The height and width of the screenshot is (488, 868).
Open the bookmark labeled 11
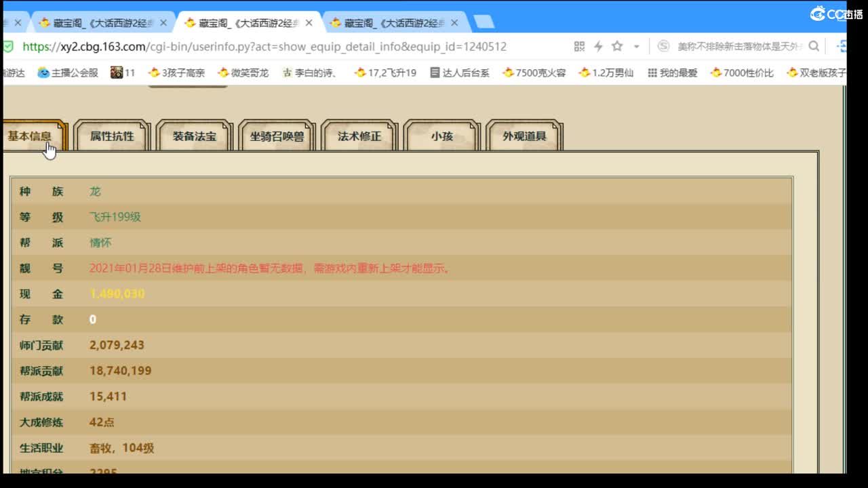pos(123,73)
